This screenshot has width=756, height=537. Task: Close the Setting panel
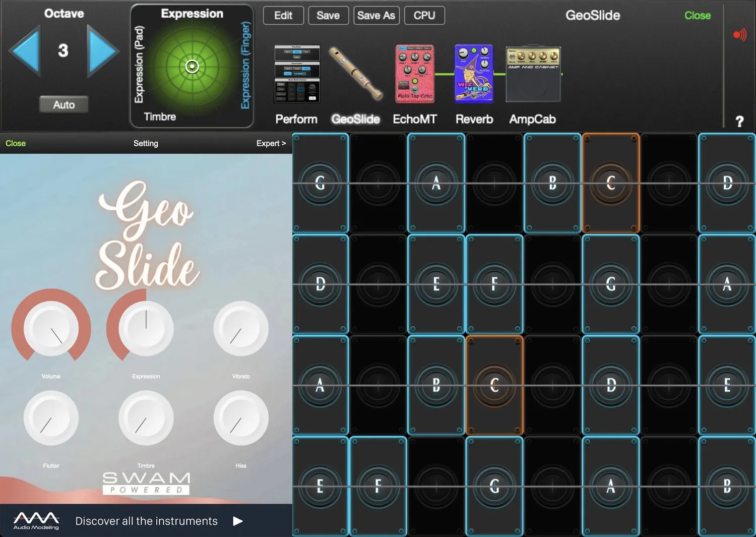(x=16, y=143)
